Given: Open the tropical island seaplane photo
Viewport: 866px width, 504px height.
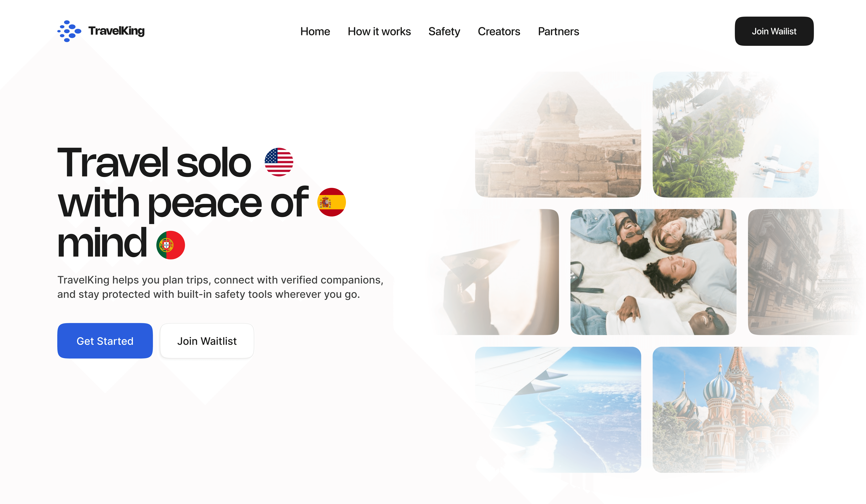Looking at the screenshot, I should 735,134.
